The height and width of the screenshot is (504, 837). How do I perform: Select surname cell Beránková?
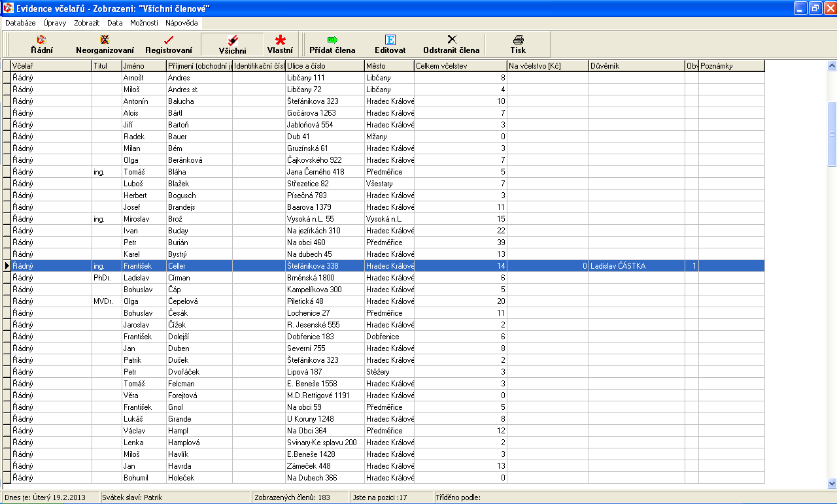point(199,160)
